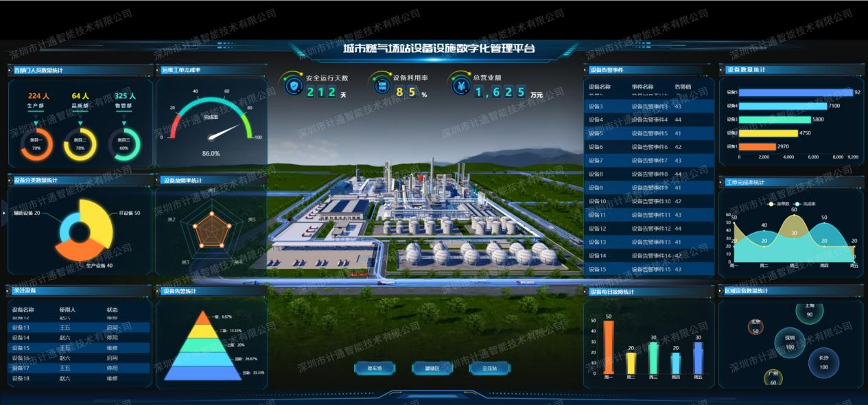The image size is (868, 405).
Task: Click the 生产部 orange donut chart
Action: (36, 144)
